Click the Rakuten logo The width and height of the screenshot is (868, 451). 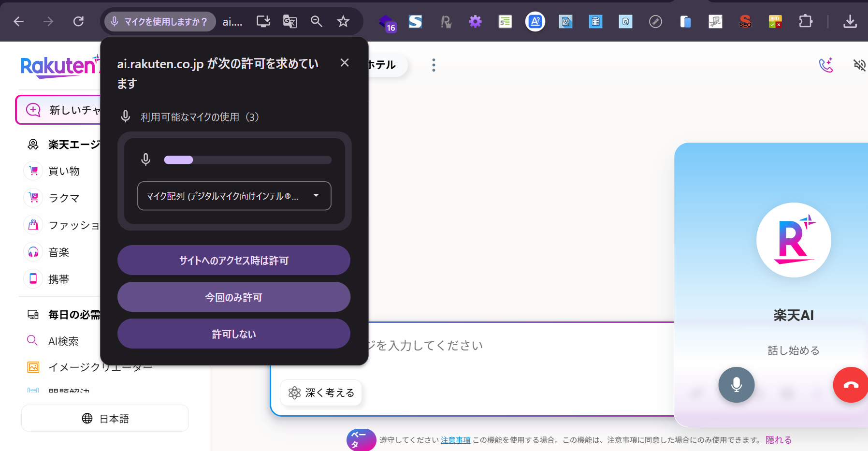(x=59, y=67)
